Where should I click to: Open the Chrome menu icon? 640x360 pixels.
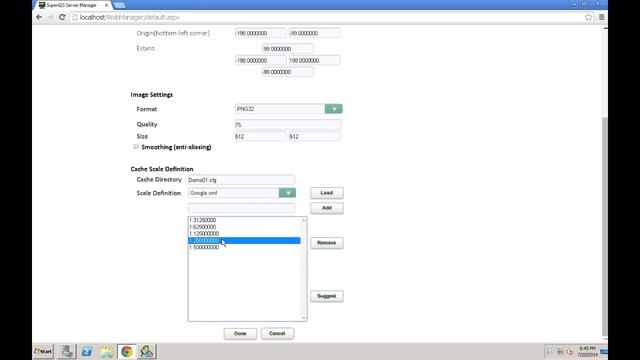click(601, 17)
